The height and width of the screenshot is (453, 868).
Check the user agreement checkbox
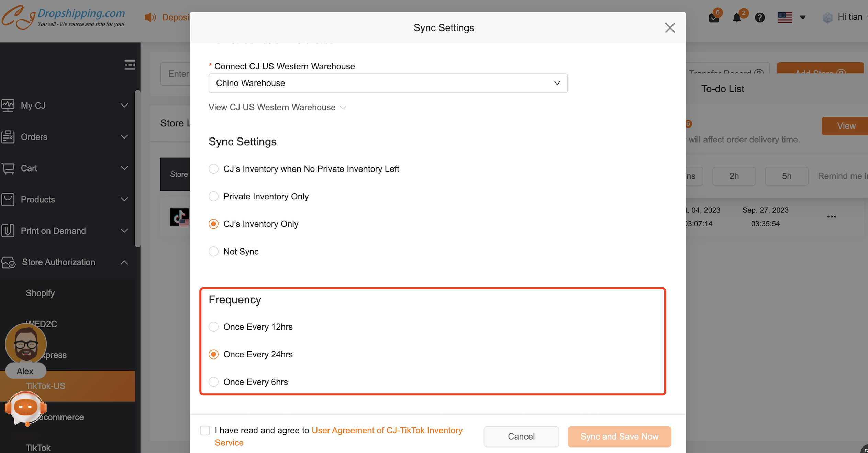(205, 430)
